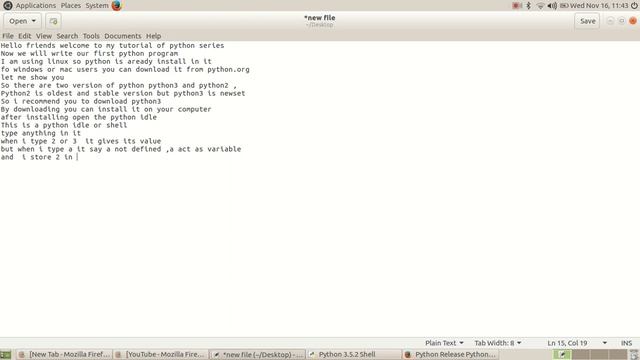This screenshot has height=360, width=640.
Task: Click line 'This is a python idle or shell'
Action: [64, 125]
